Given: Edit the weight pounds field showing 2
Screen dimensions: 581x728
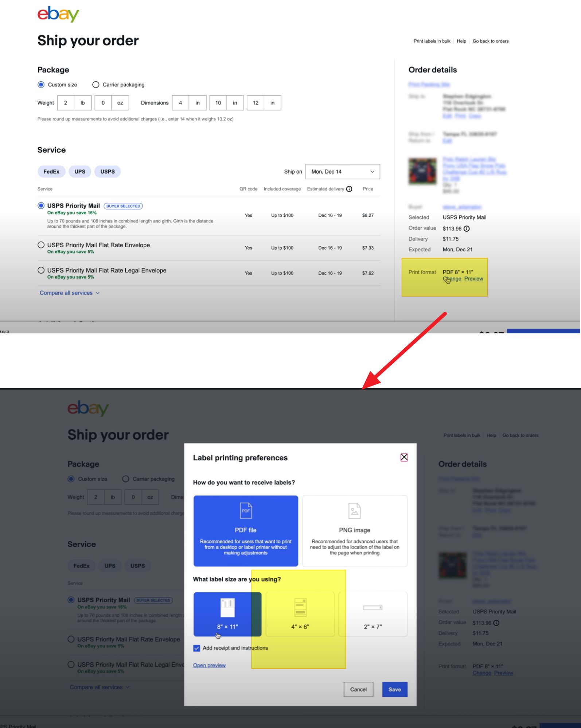Looking at the screenshot, I should (x=66, y=103).
